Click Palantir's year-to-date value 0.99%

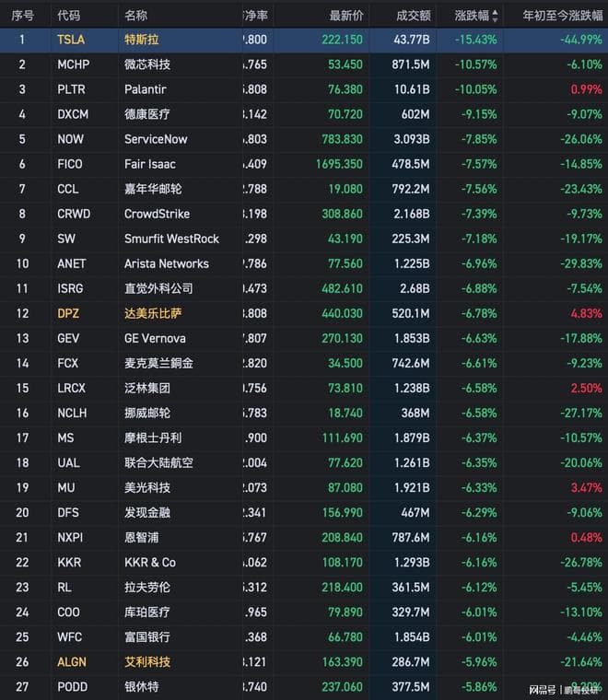587,89
